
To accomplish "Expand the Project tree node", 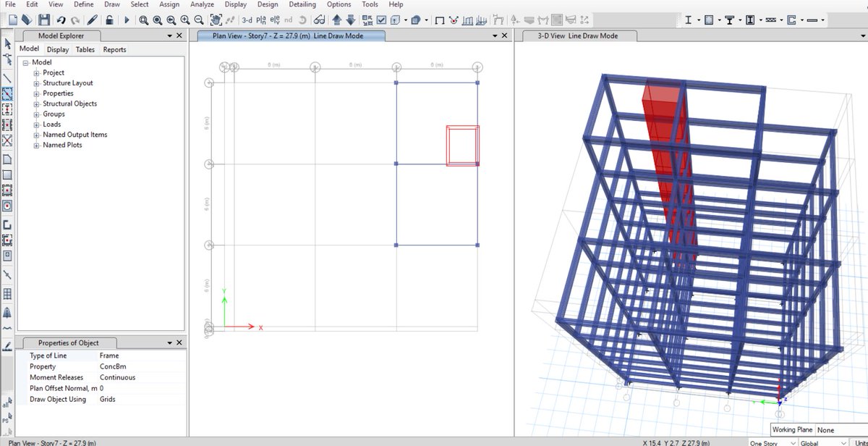I will click(36, 73).
